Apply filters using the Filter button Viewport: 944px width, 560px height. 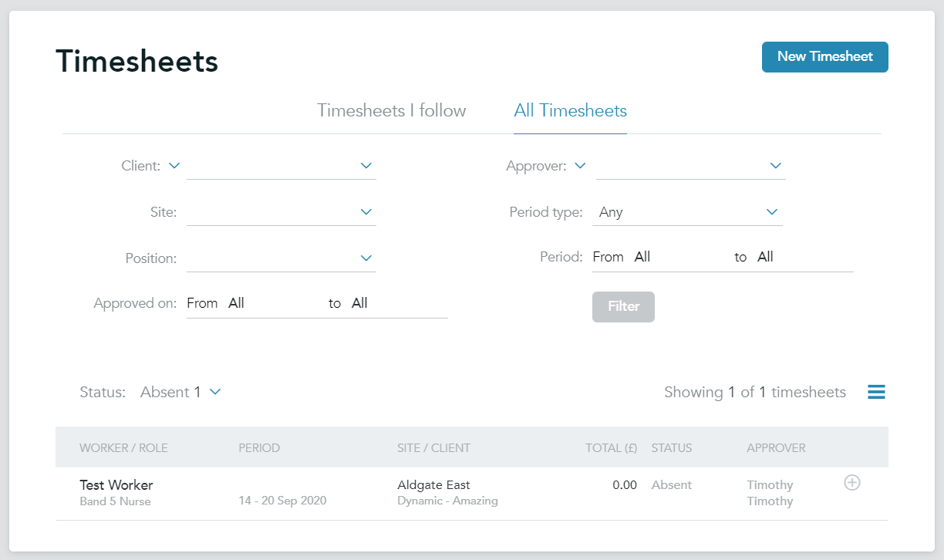click(x=623, y=306)
